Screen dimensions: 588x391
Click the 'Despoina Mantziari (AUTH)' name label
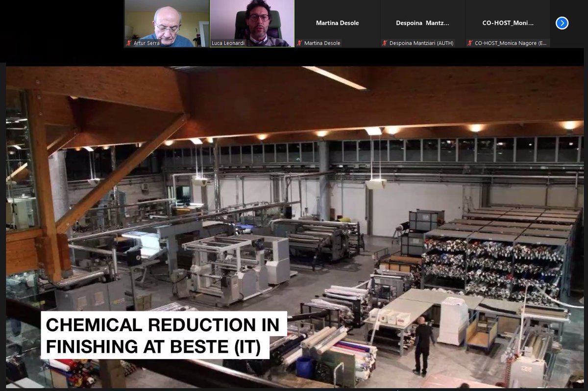(x=421, y=43)
